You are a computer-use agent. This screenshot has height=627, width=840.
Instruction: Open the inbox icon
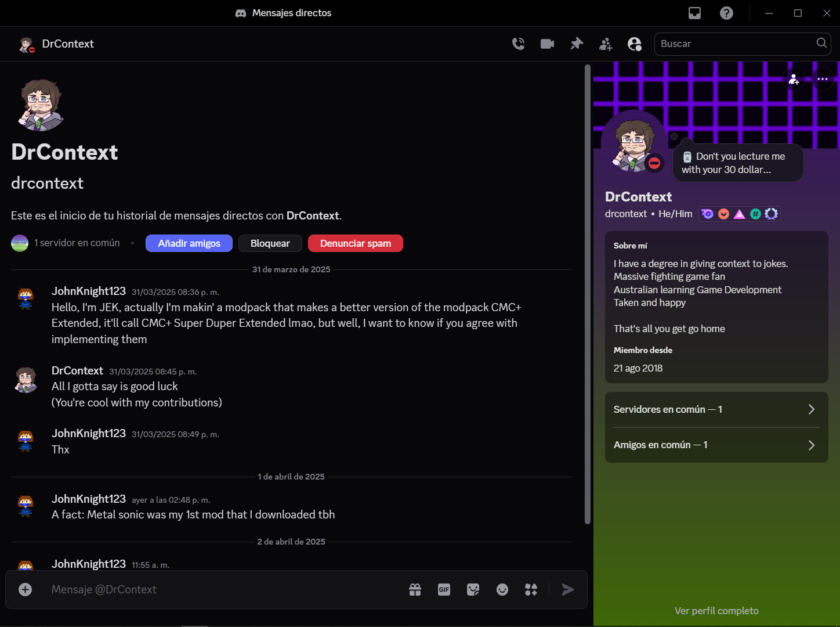point(694,13)
